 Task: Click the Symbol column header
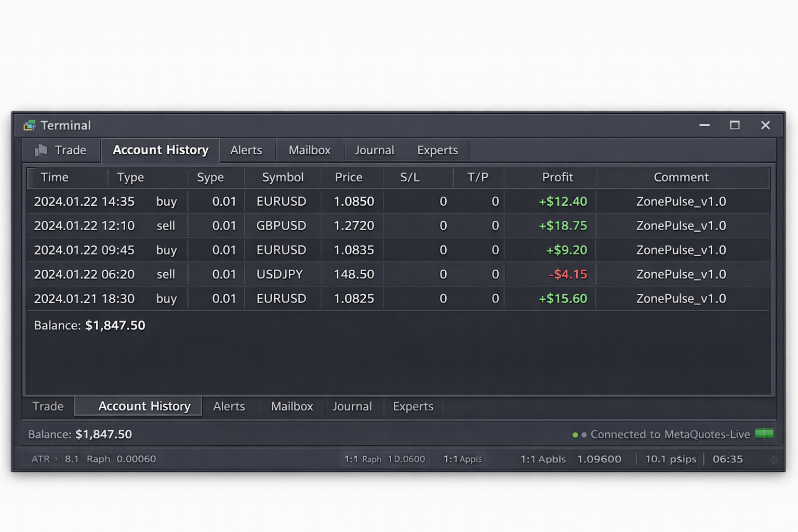283,178
